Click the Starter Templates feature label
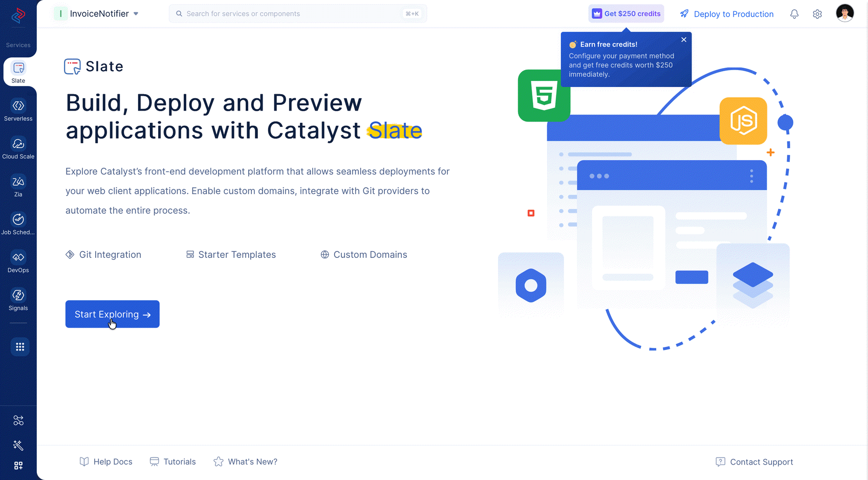This screenshot has height=480, width=868. point(231,255)
